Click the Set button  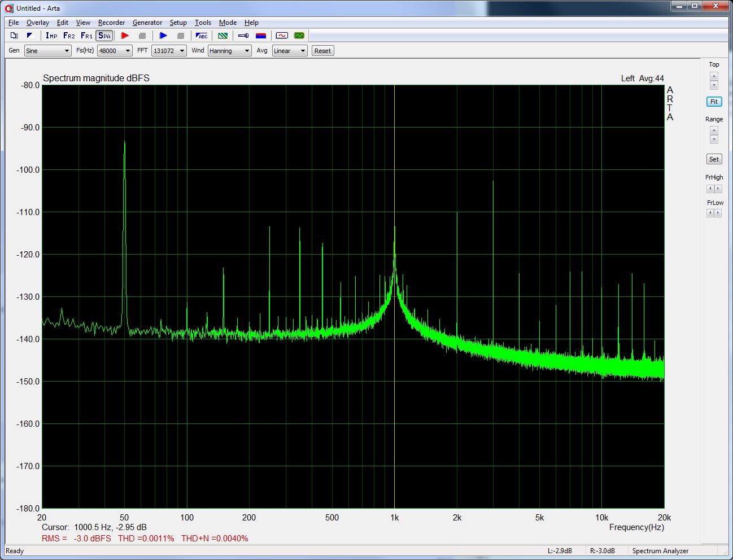point(714,159)
